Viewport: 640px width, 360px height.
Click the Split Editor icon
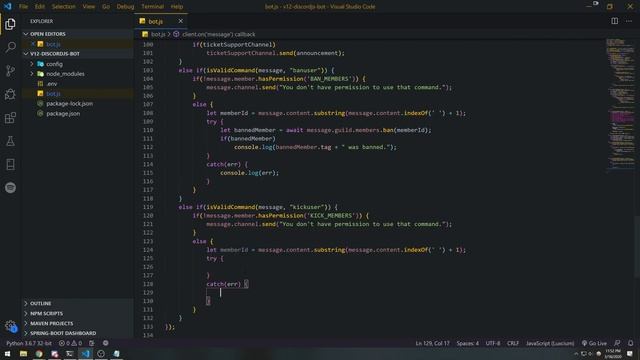[614, 21]
